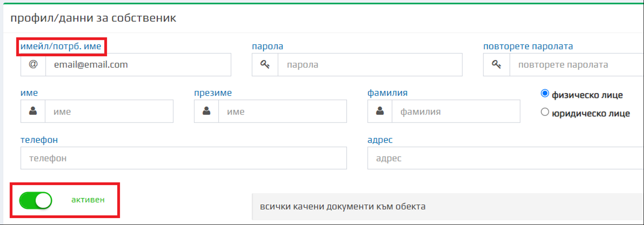Click the person icon under the име label

tap(33, 111)
